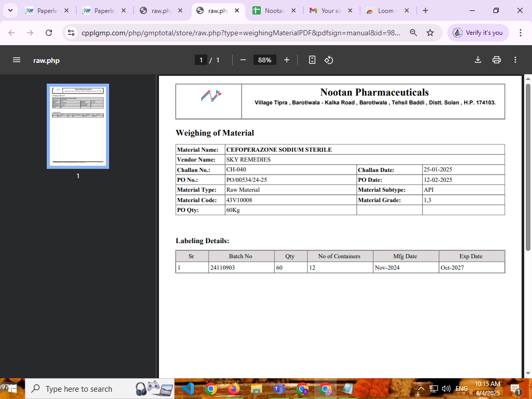
Task: Open a new browser tab
Action: click(x=425, y=10)
